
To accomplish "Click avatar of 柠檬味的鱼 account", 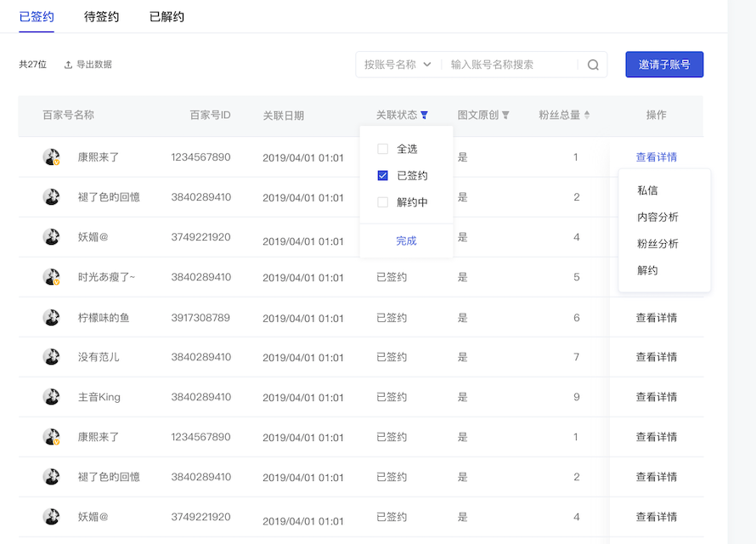I will click(x=51, y=317).
